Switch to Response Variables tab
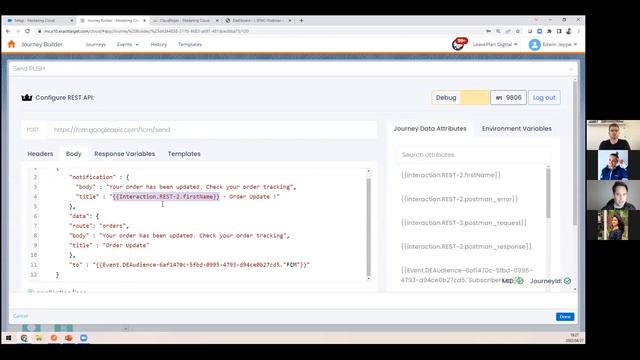 [x=124, y=154]
